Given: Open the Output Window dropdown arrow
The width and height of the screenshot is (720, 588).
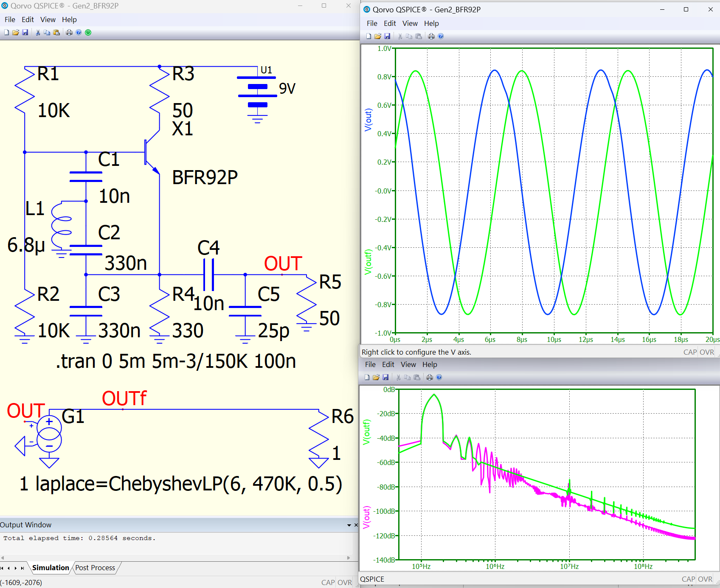Looking at the screenshot, I should point(349,525).
